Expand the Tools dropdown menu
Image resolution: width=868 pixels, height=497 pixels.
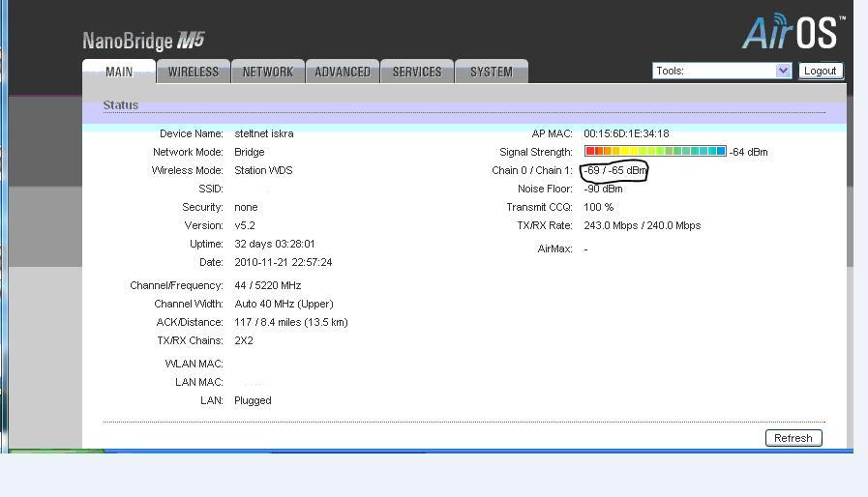(722, 71)
